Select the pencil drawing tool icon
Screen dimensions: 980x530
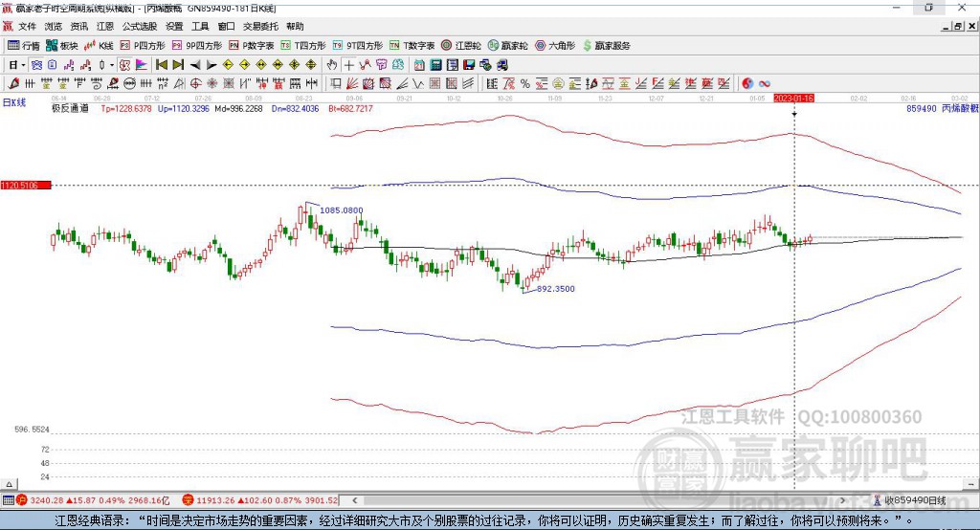[x=13, y=84]
